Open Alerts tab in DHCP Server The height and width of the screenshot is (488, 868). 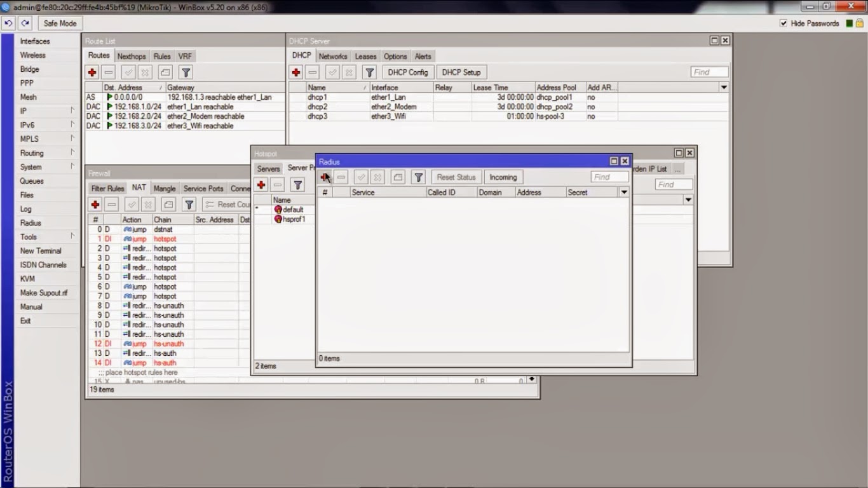pyautogui.click(x=423, y=56)
